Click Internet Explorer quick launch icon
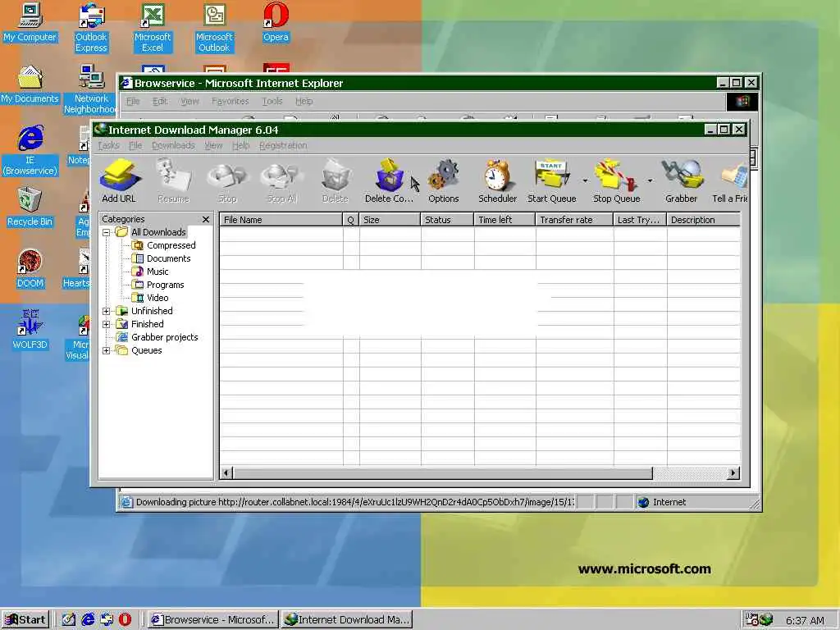840x630 pixels. (88, 620)
